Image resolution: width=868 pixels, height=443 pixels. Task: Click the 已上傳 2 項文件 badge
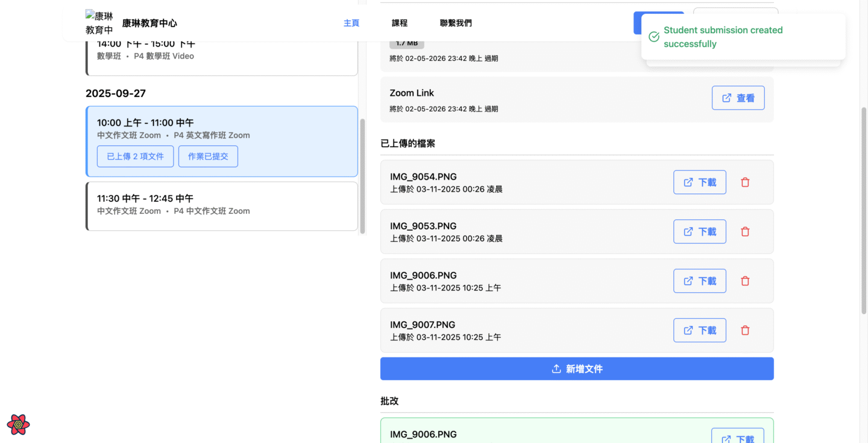[x=135, y=156]
